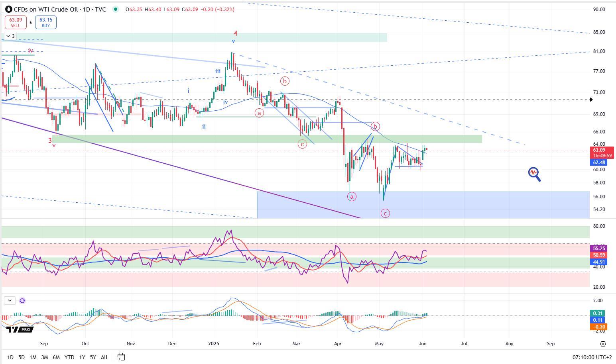Click the red iv wave label top left
Image resolution: width=616 pixels, height=364 pixels.
(x=31, y=50)
